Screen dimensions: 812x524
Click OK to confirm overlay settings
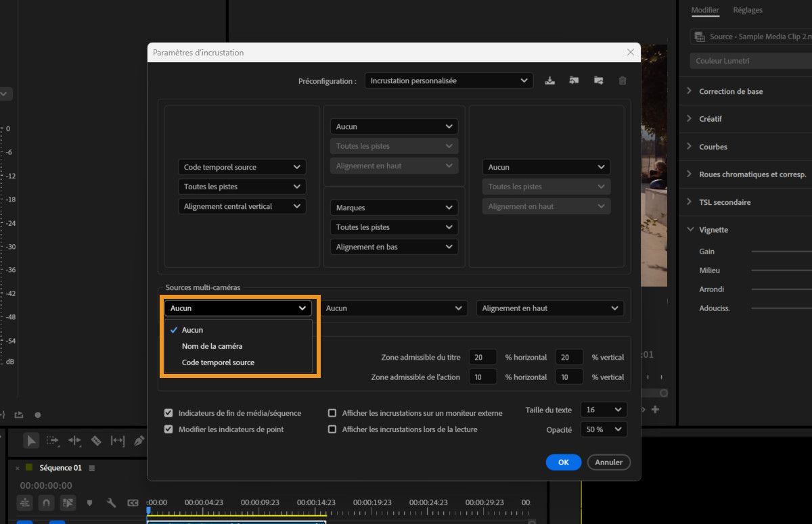click(x=564, y=462)
